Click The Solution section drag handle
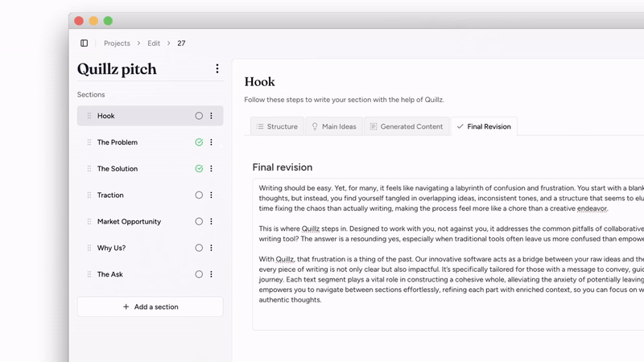The image size is (644, 362). click(89, 169)
